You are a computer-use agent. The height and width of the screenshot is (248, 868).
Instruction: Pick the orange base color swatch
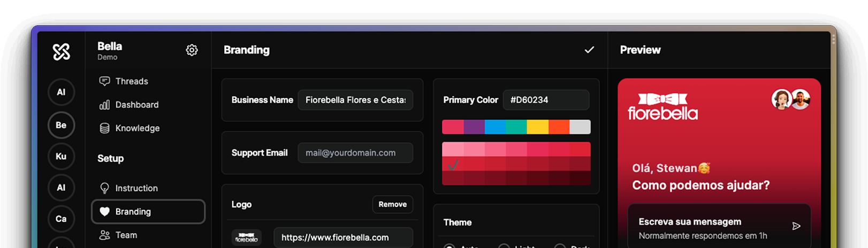[x=559, y=127]
